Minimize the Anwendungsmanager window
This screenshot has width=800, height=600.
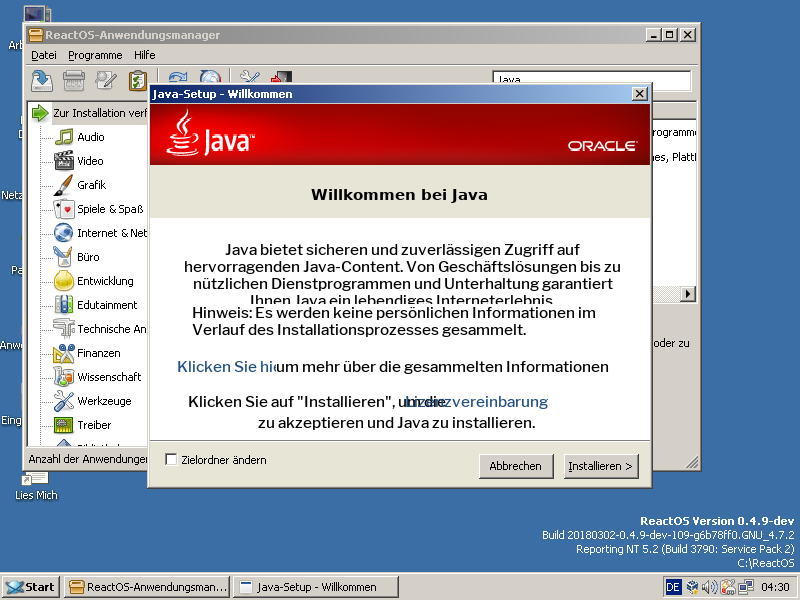654,35
